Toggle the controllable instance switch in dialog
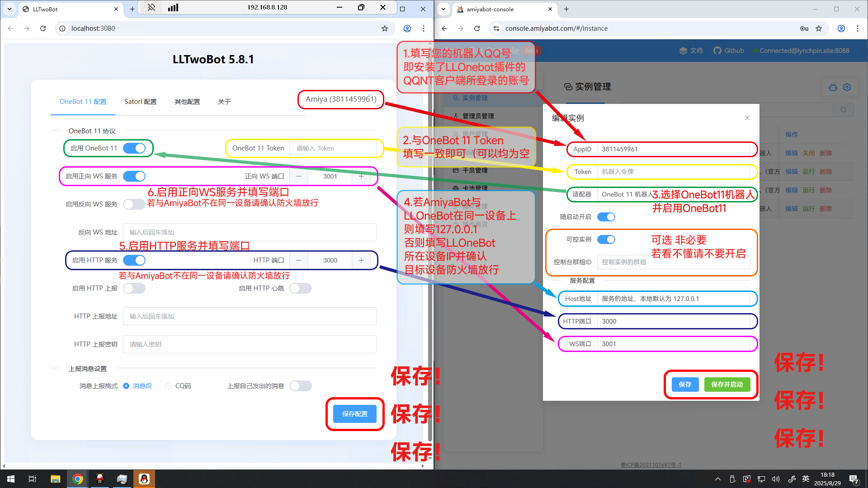 (x=606, y=239)
